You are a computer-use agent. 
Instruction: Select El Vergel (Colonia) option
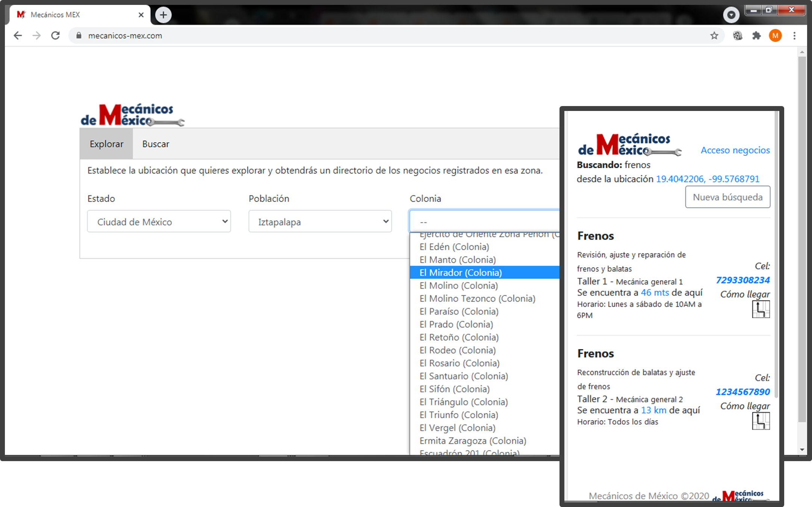pos(484,428)
